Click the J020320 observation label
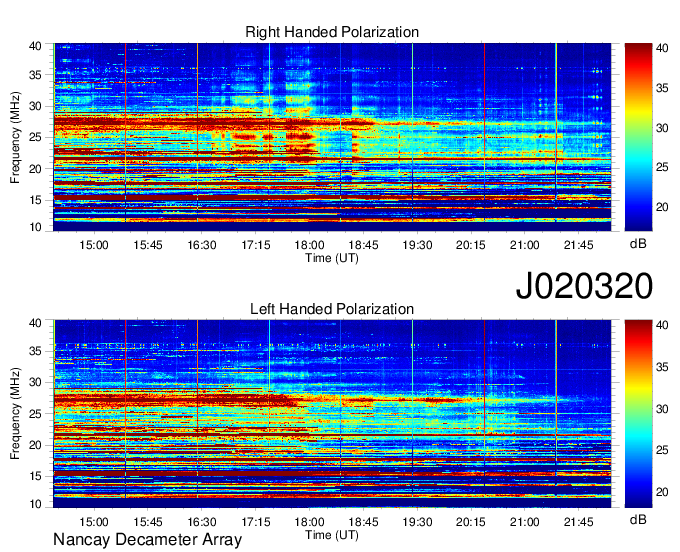 pyautogui.click(x=584, y=286)
